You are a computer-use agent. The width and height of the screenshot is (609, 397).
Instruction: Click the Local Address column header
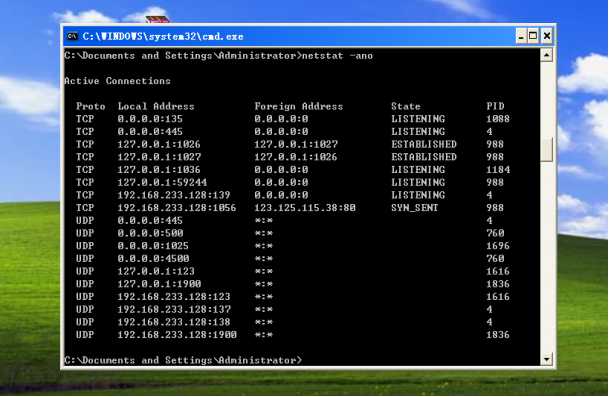[x=156, y=106]
